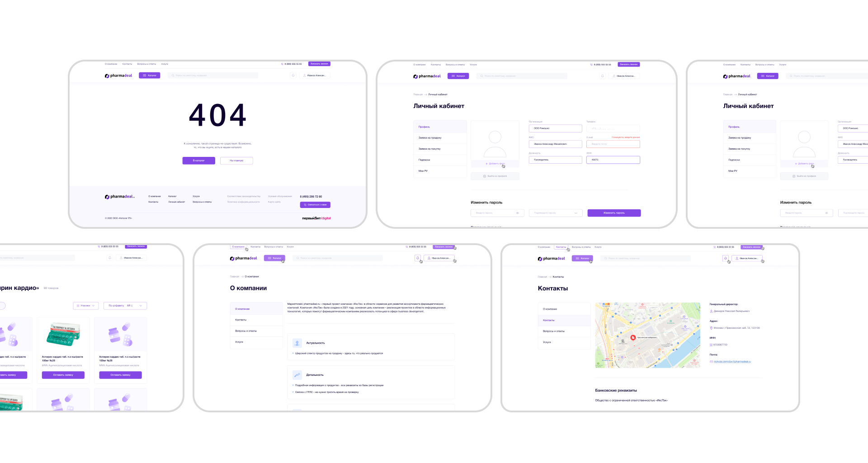Click the Аспирин кардио green package product image
868x463 pixels.
(63, 334)
